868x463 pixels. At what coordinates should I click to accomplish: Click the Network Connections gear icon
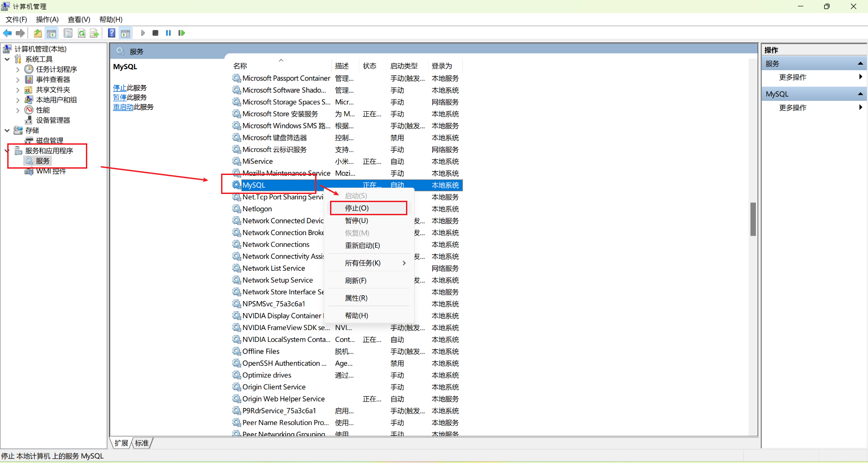click(x=236, y=244)
